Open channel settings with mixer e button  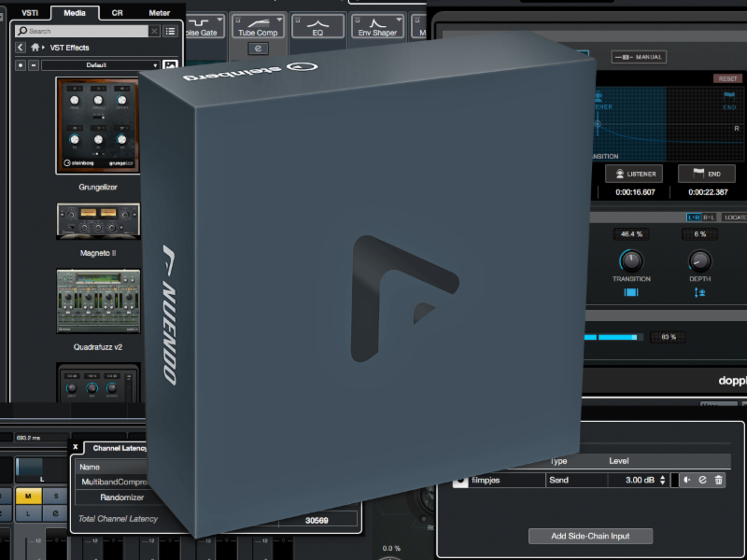[x=55, y=513]
